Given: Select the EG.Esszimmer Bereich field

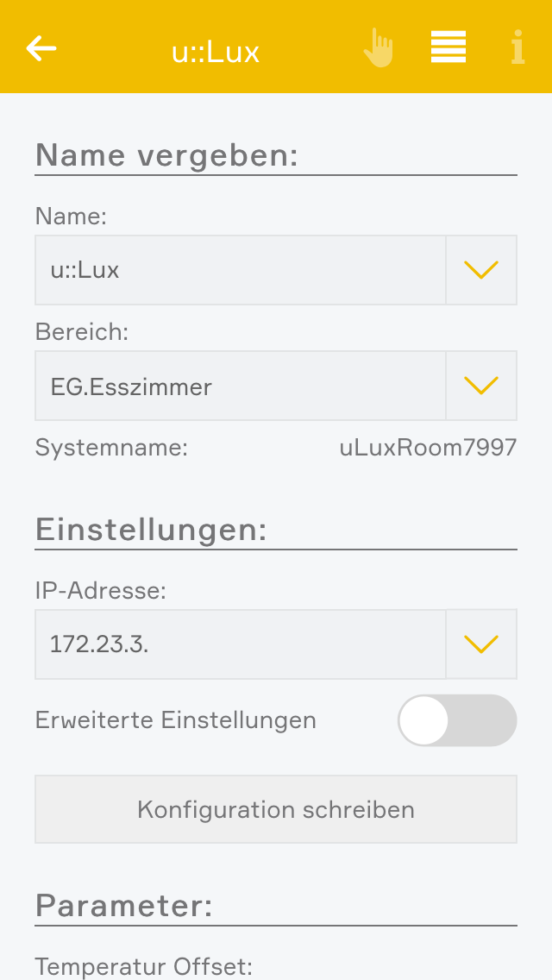Looking at the screenshot, I should [240, 385].
